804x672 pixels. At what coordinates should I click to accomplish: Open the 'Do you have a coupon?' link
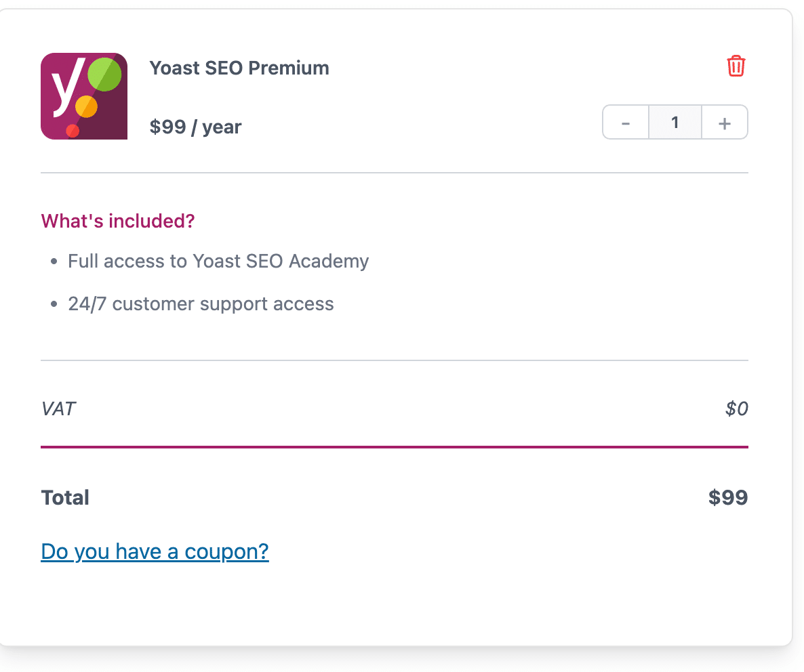155,551
